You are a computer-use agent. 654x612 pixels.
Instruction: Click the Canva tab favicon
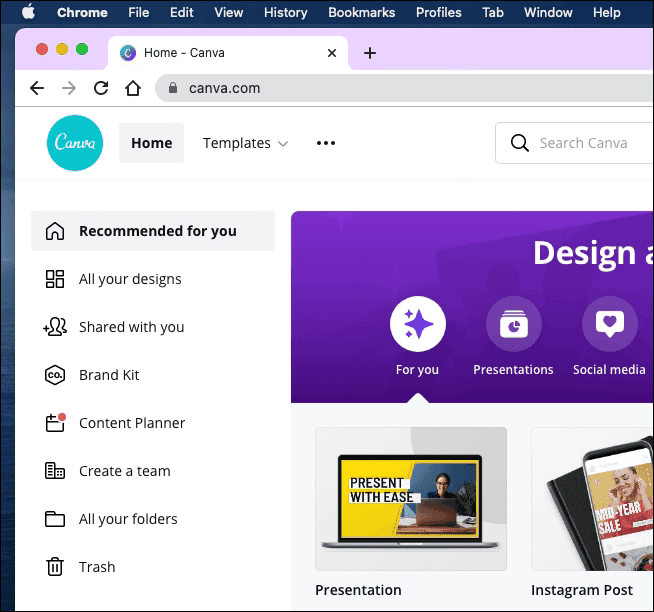click(x=128, y=53)
